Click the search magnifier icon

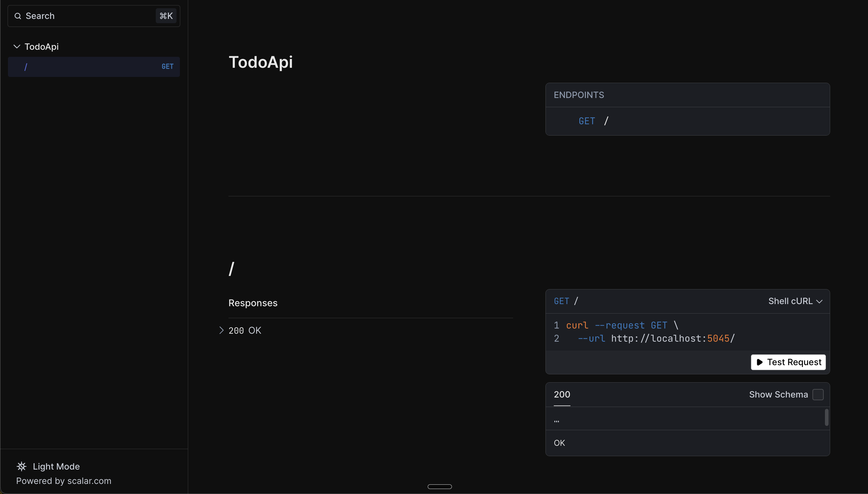click(x=18, y=16)
